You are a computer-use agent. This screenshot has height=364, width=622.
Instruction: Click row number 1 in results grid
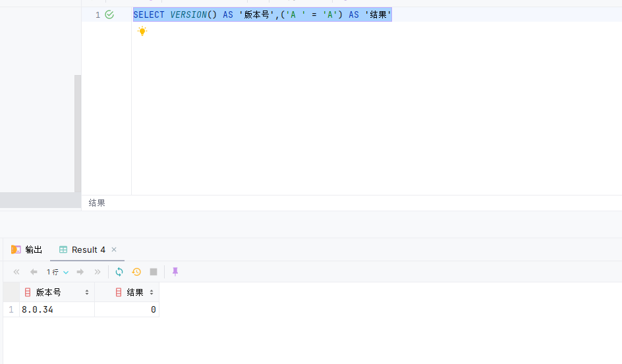coord(11,309)
